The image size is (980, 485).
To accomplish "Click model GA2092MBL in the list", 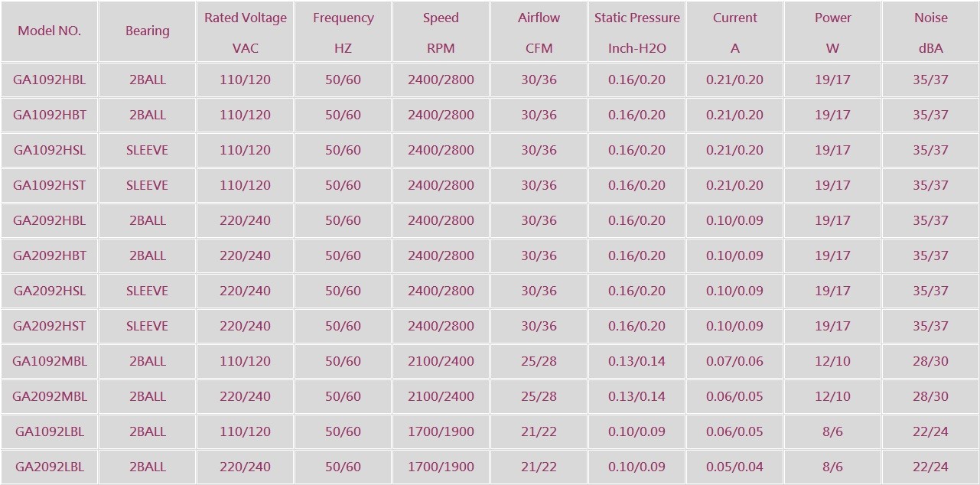I will (x=50, y=396).
